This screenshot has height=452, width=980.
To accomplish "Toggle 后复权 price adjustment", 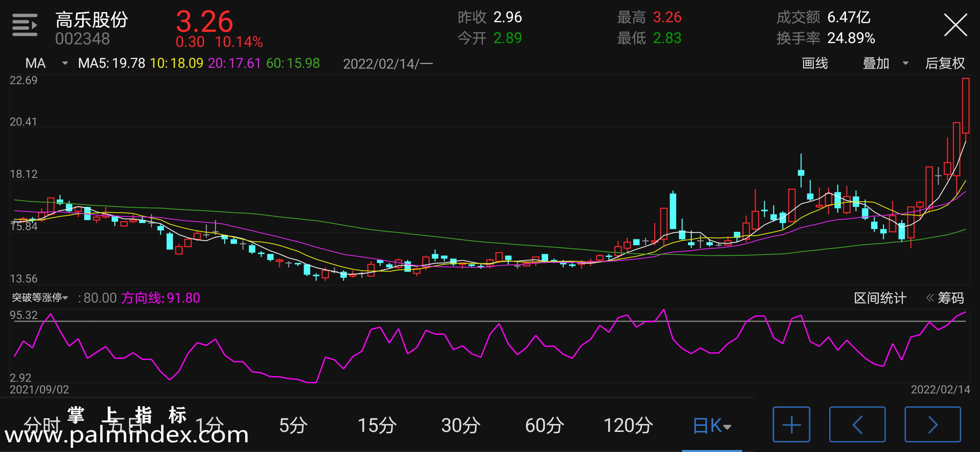I will coord(945,63).
